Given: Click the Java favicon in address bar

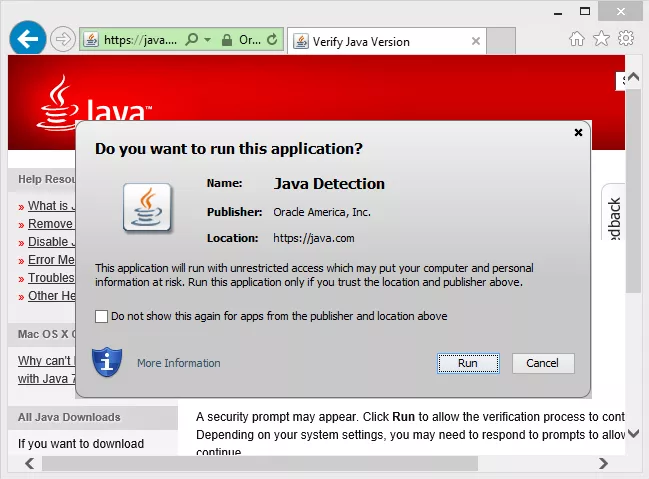Looking at the screenshot, I should [x=91, y=40].
